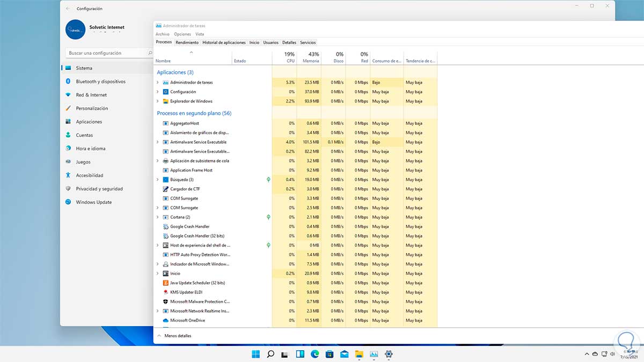Click the Privacidad y seguridad shield icon

point(68,189)
